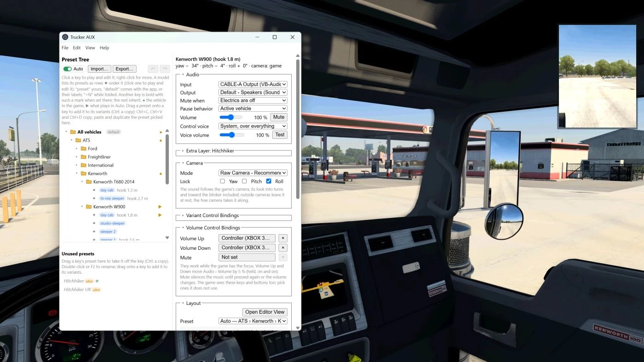Open the Mute when dropdown
The height and width of the screenshot is (362, 644).
[253, 100]
